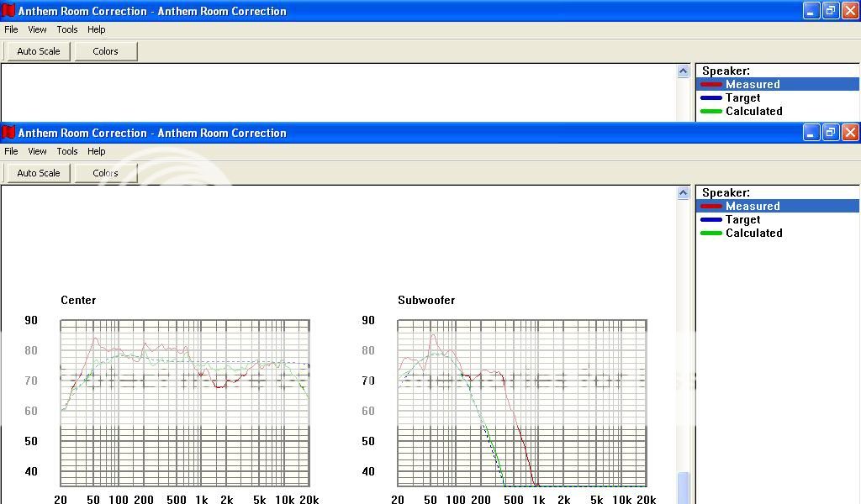Click the Center speaker response graph
This screenshot has width=861, height=504.
click(x=185, y=403)
